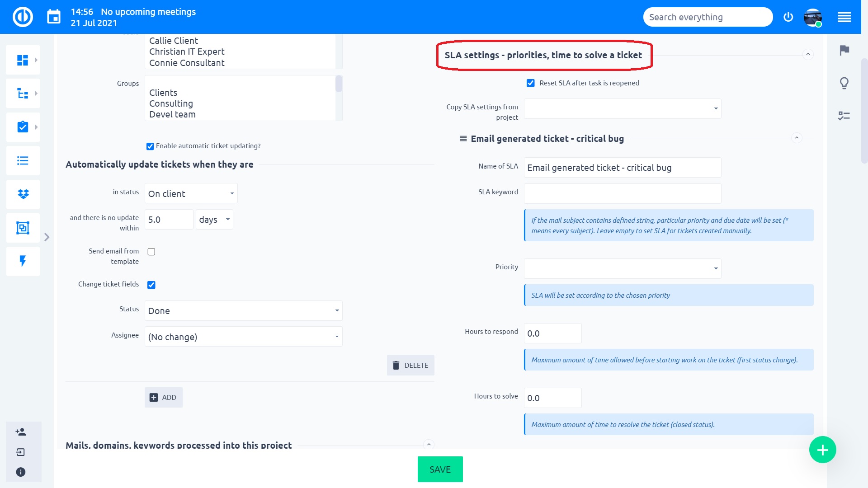Image resolution: width=868 pixels, height=488 pixels.
Task: Click the Search everything field
Action: click(x=708, y=17)
